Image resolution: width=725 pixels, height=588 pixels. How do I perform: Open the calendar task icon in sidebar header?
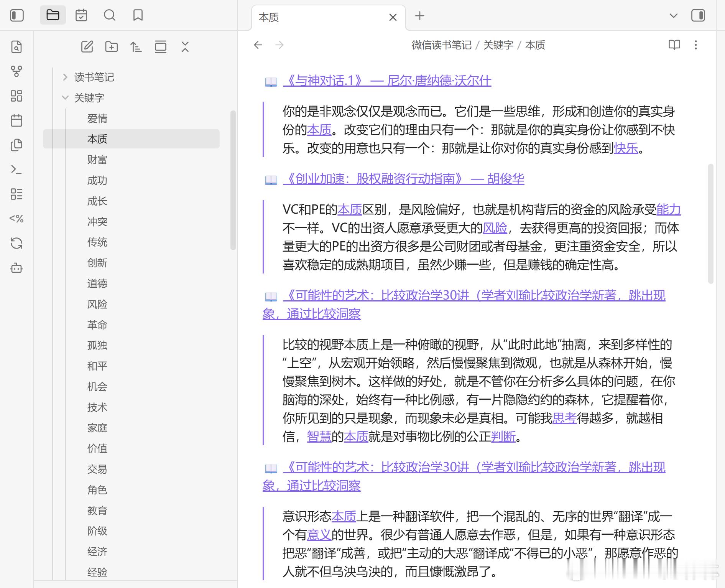click(81, 15)
